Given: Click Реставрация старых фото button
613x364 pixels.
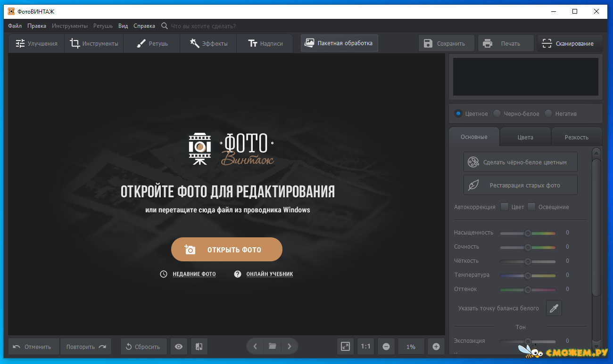Looking at the screenshot, I should click(521, 185).
